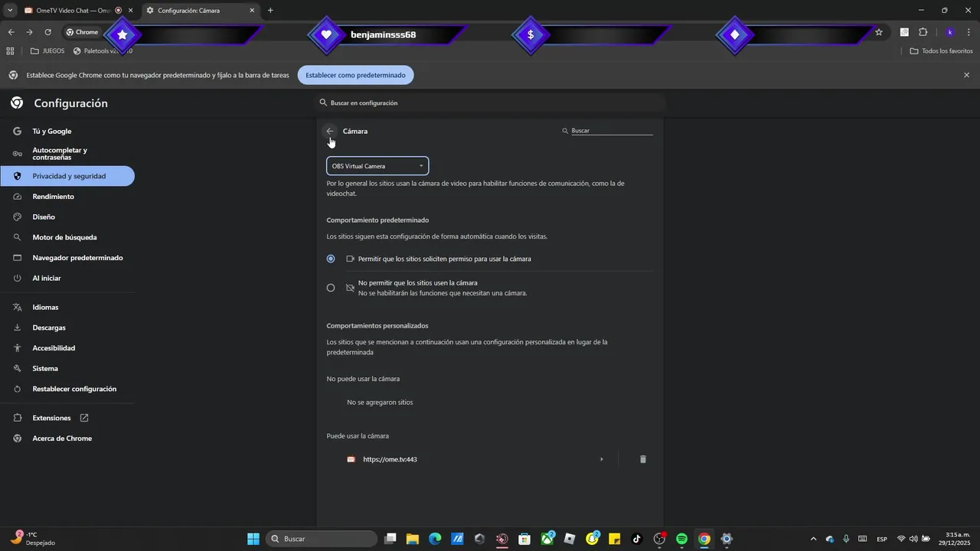Open File Explorer from the taskbar
The image size is (980, 551).
(413, 539)
